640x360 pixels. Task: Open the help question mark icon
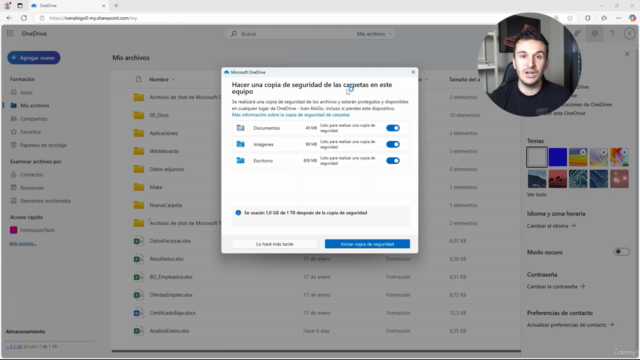612,33
